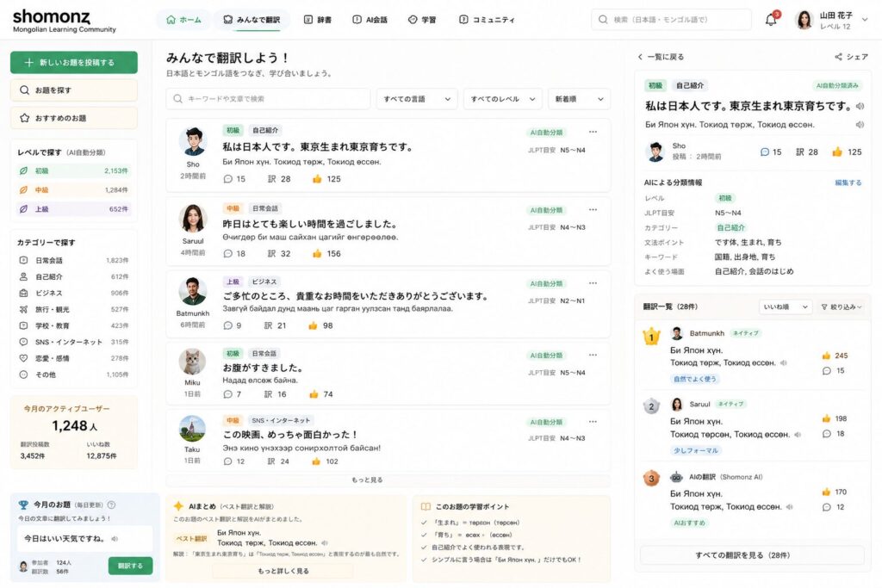Open comments on Batmunkh's post (9)
882x588 pixels.
click(x=233, y=325)
